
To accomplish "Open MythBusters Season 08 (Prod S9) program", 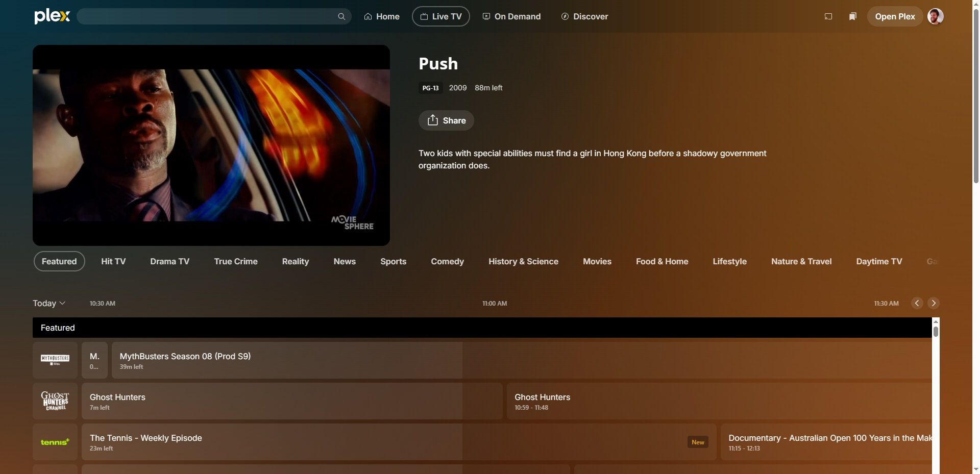I will tap(522, 360).
